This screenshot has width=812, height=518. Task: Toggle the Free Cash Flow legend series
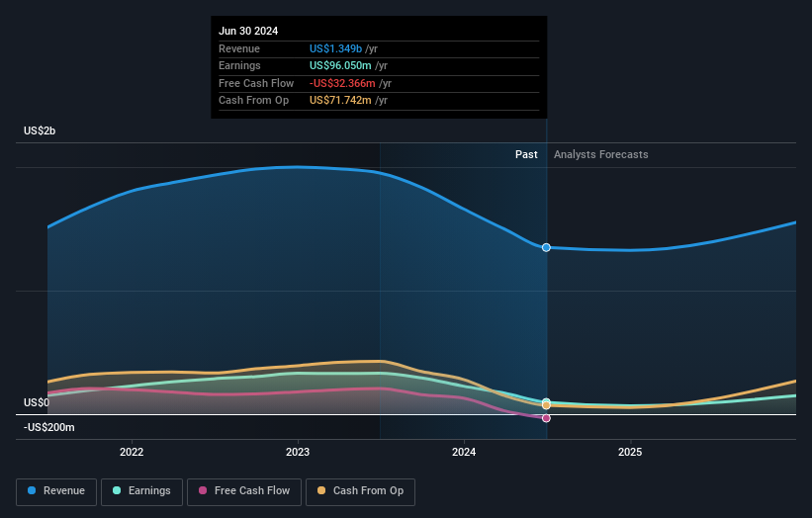click(x=244, y=491)
